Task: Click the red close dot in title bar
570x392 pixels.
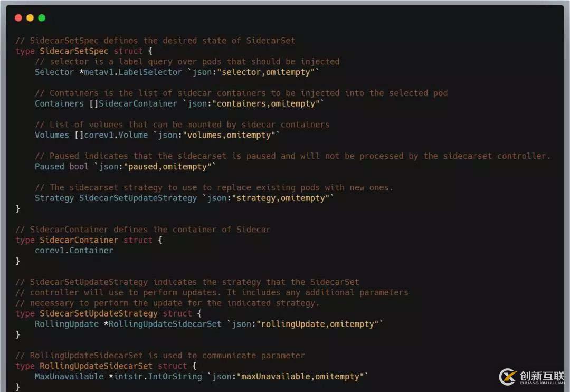Action: pyautogui.click(x=18, y=18)
